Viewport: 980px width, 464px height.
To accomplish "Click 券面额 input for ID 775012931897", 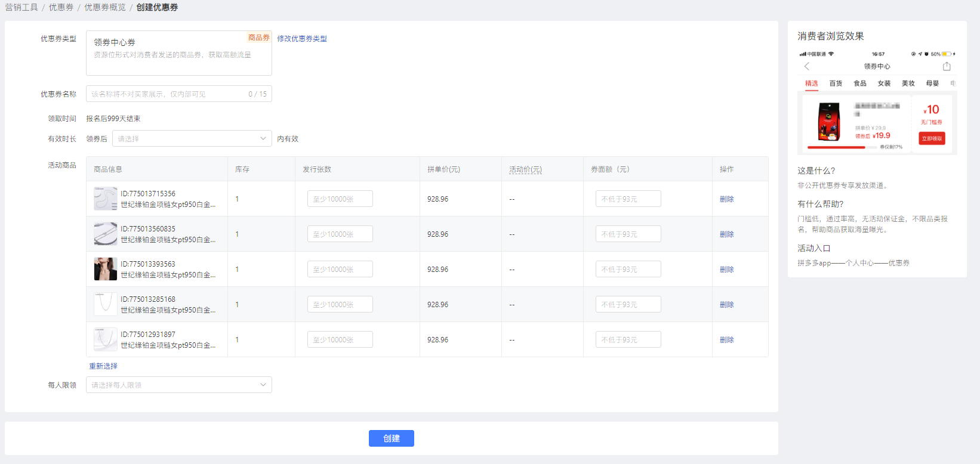I will [628, 339].
